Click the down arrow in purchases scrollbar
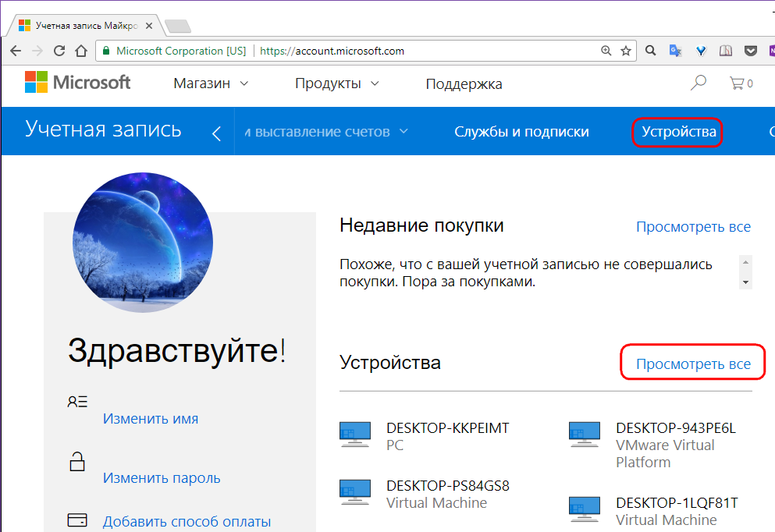This screenshot has width=775, height=532. tap(745, 282)
